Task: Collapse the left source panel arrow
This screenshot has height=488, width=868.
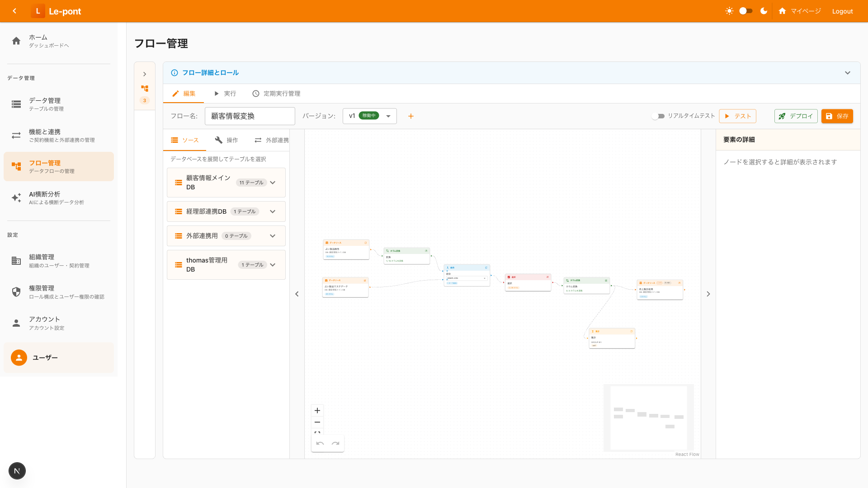Action: click(297, 294)
